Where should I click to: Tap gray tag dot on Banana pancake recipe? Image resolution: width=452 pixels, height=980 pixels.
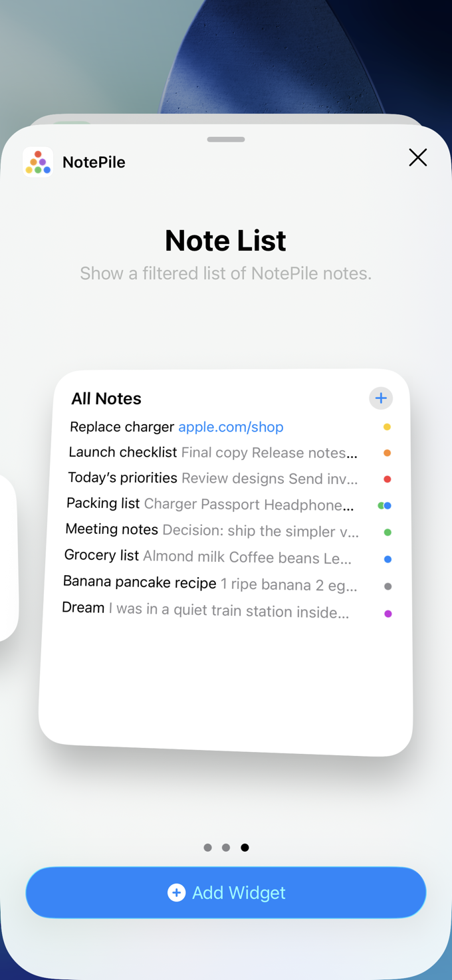[388, 586]
